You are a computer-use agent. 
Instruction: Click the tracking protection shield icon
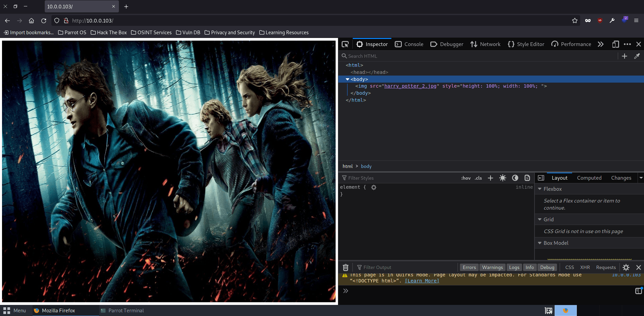(x=56, y=20)
